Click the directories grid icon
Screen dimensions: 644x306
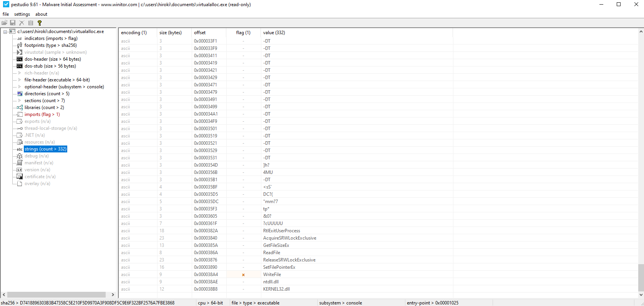pyautogui.click(x=20, y=94)
